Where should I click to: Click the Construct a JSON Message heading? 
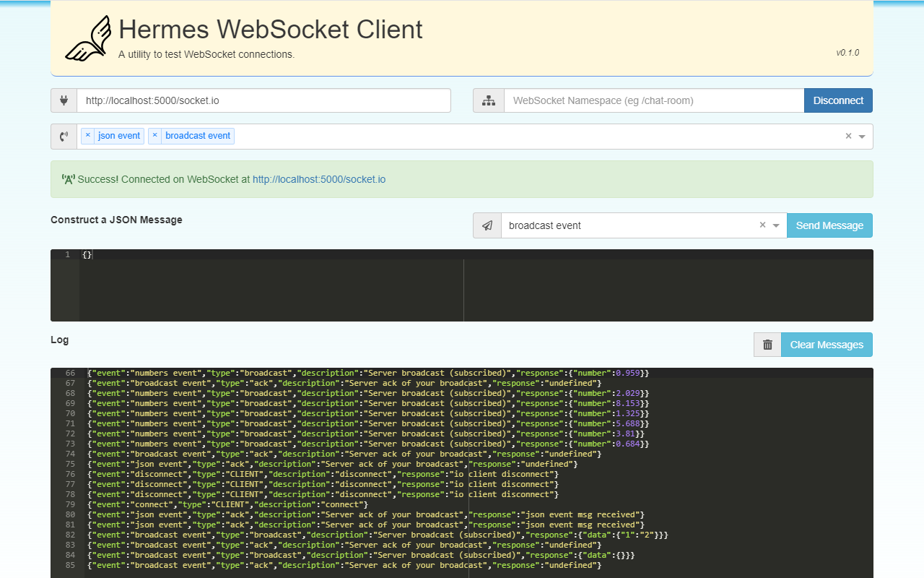116,220
